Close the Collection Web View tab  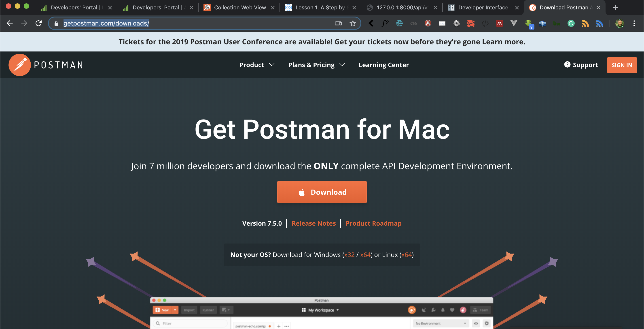(x=273, y=8)
